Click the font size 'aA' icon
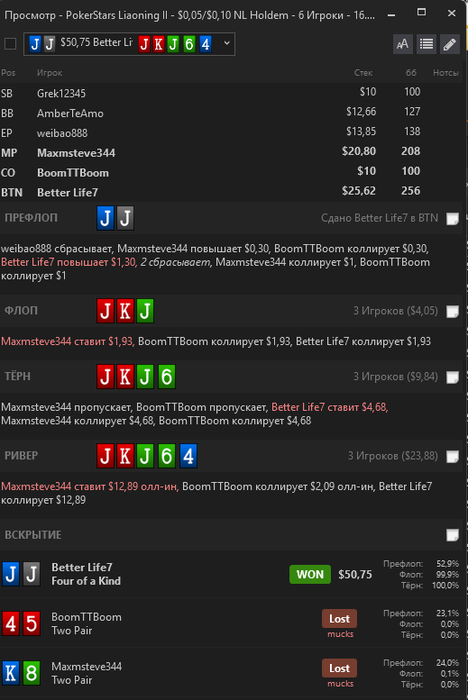 [402, 44]
